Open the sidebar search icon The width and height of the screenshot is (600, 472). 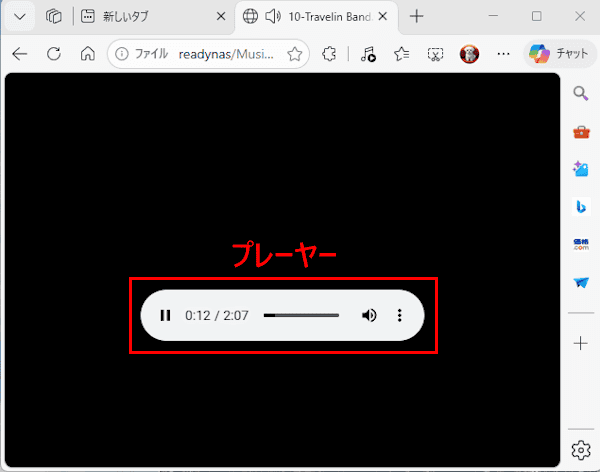pos(581,93)
